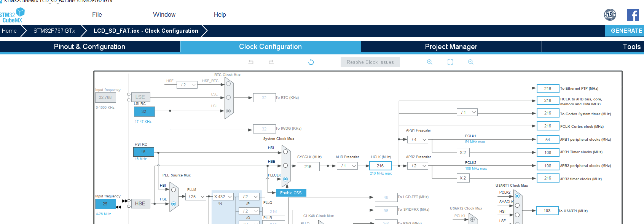Zoom out of the clock diagram
This screenshot has width=644, height=224.
[x=471, y=62]
